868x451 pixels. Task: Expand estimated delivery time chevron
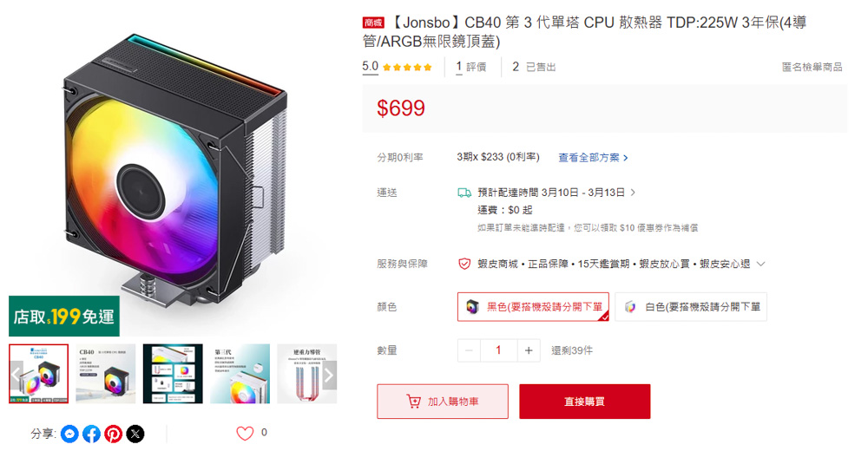click(633, 193)
